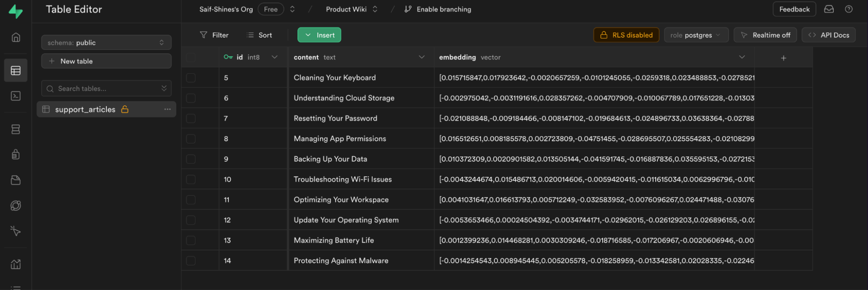The height and width of the screenshot is (290, 868).
Task: Click the New table button
Action: coord(106,61)
